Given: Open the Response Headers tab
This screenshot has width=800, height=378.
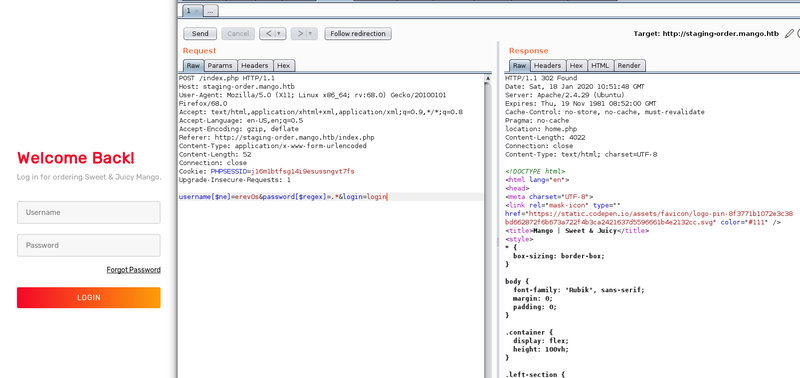Looking at the screenshot, I should pyautogui.click(x=547, y=66).
